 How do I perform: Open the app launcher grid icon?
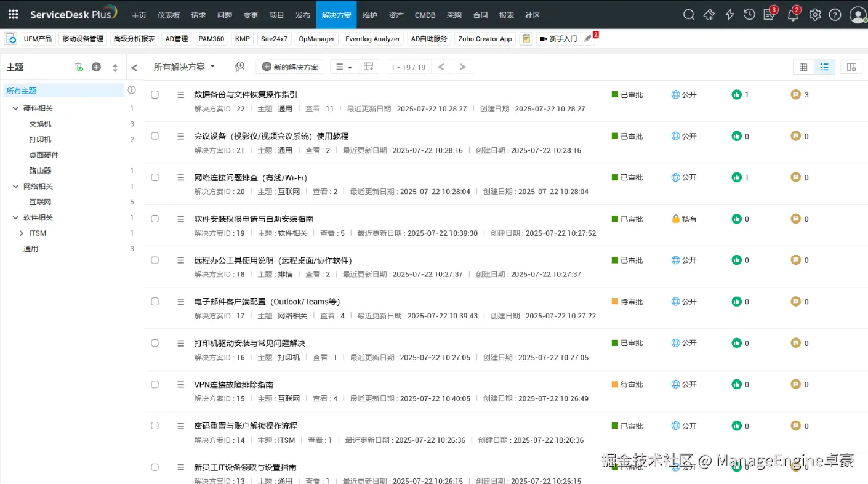pos(13,14)
